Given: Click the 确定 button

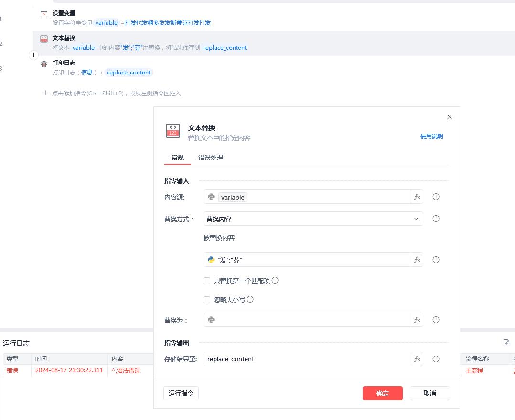Looking at the screenshot, I should pyautogui.click(x=383, y=393).
